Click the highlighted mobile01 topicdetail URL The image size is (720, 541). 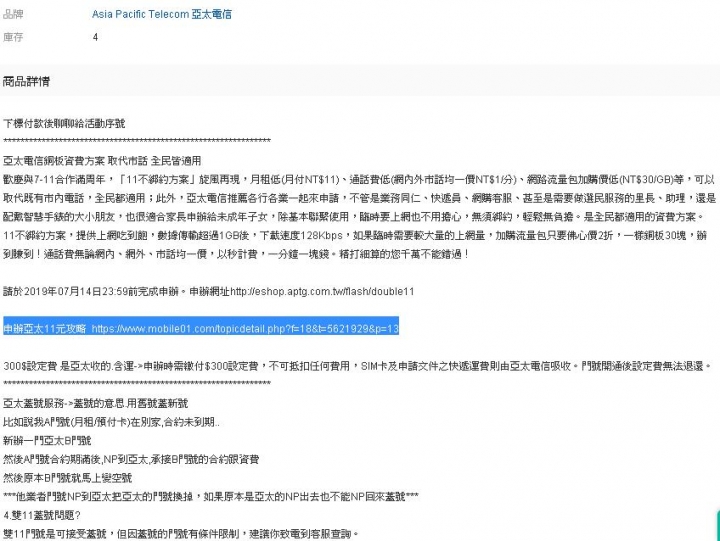click(245, 329)
